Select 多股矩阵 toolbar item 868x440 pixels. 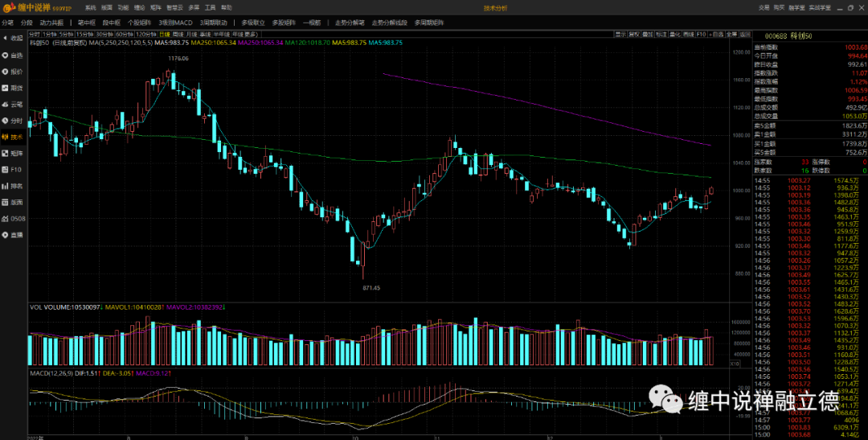[x=284, y=23]
